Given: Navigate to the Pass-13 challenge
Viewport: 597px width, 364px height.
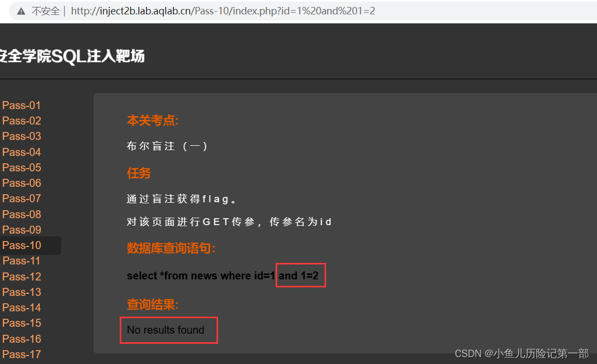Looking at the screenshot, I should [x=21, y=292].
